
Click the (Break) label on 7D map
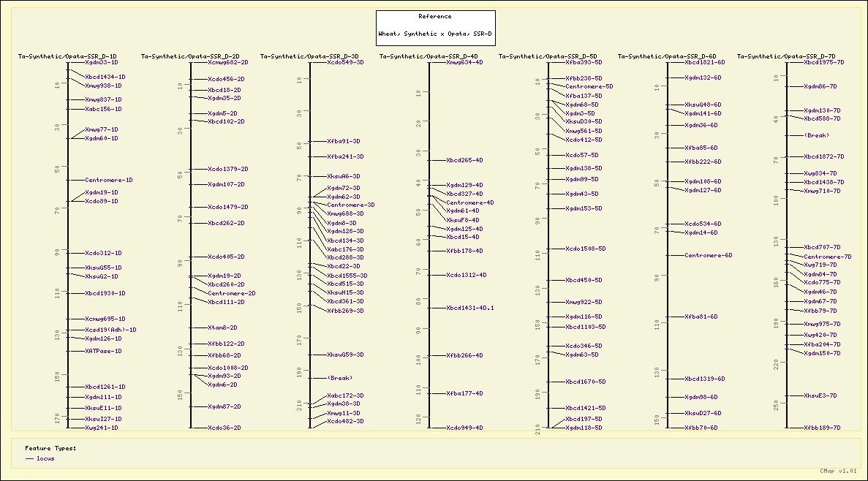tap(816, 135)
